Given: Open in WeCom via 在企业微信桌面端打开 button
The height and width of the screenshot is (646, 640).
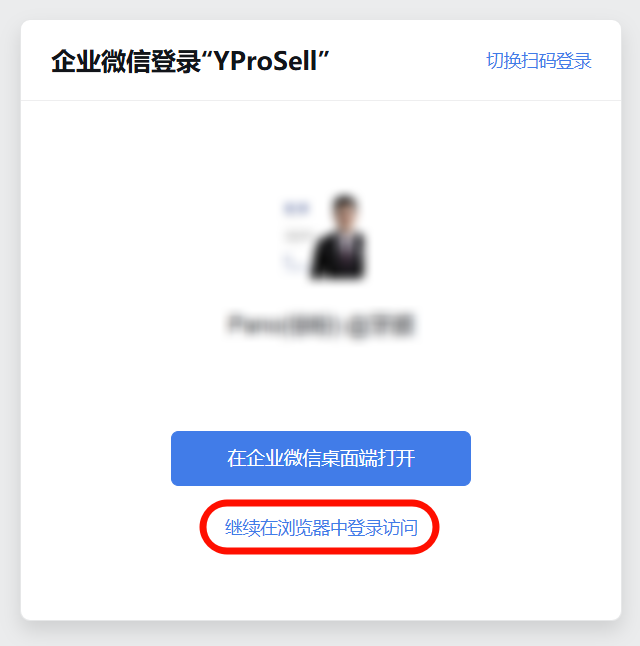Looking at the screenshot, I should (x=321, y=458).
